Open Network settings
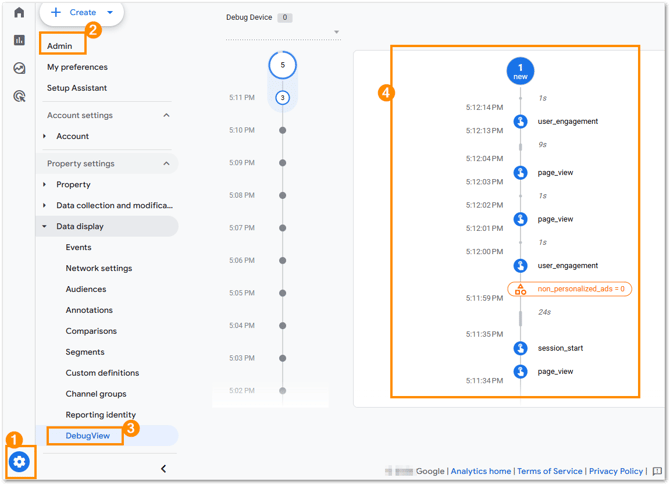 tap(99, 268)
